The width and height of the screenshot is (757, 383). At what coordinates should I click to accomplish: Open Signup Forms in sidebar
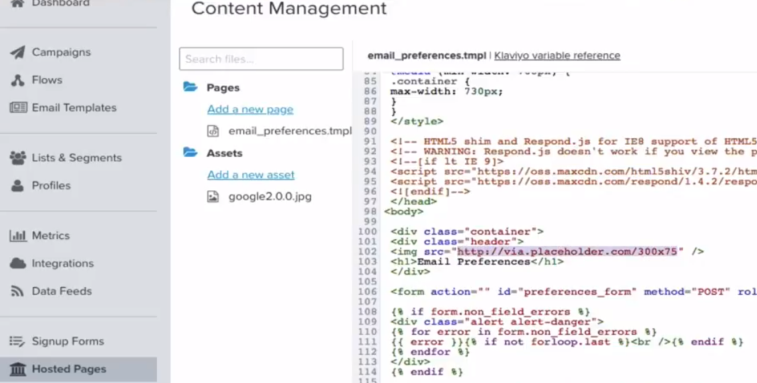(68, 341)
